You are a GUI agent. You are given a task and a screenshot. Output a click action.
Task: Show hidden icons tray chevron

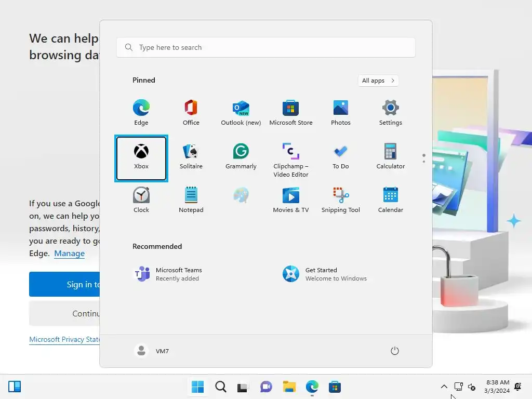[444, 387]
